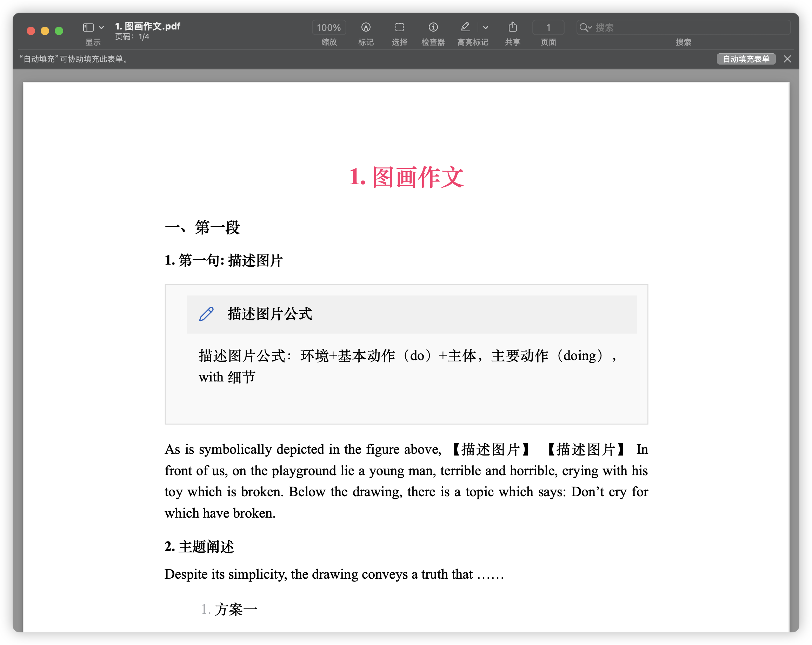
Task: Click the red close window button
Action: pyautogui.click(x=31, y=31)
